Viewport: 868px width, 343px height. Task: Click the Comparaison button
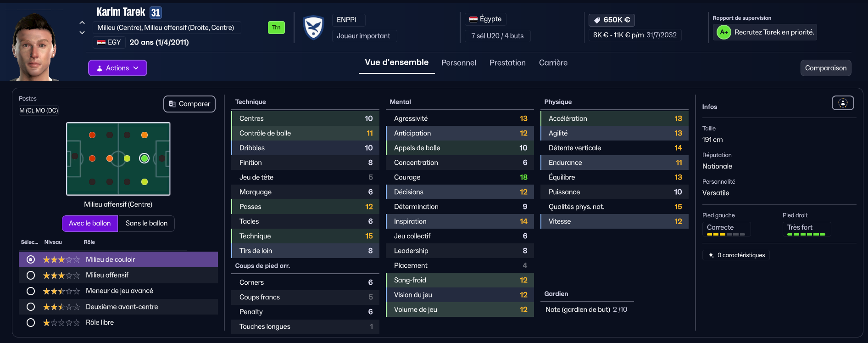[x=826, y=68]
